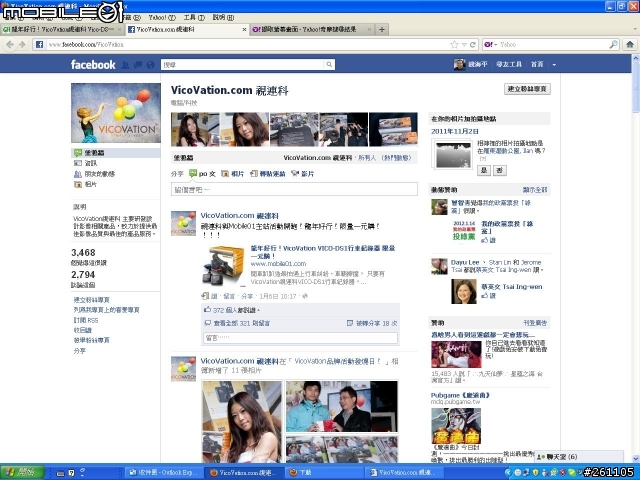Click the Windows Start button
Screen dimensions: 640x480
click(22, 473)
